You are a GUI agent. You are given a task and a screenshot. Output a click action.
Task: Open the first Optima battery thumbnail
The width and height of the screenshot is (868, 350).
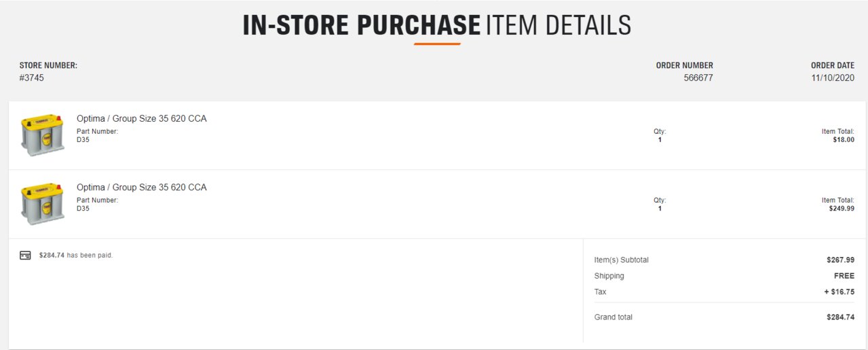click(x=43, y=135)
